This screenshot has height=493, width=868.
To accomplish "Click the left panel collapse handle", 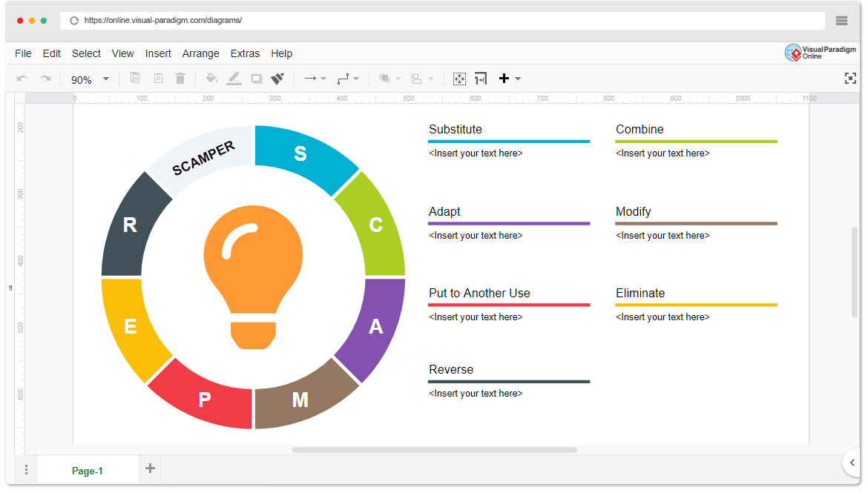I will tap(10, 288).
